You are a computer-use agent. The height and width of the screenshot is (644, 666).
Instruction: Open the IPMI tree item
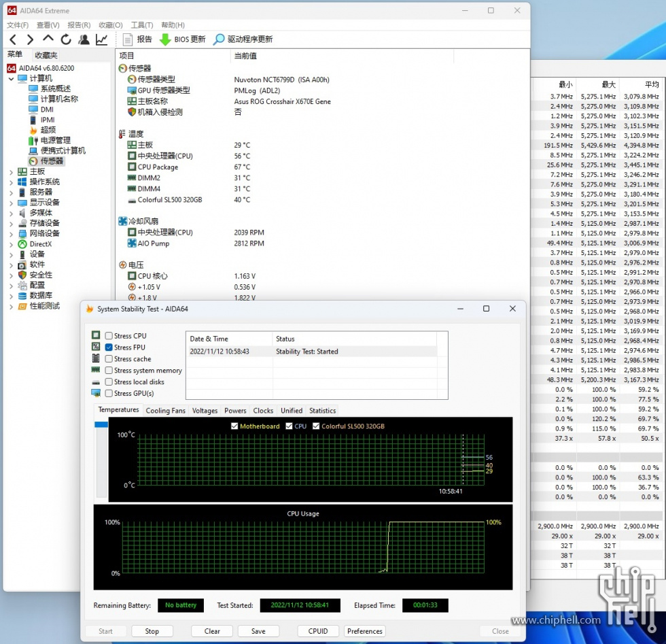click(48, 120)
